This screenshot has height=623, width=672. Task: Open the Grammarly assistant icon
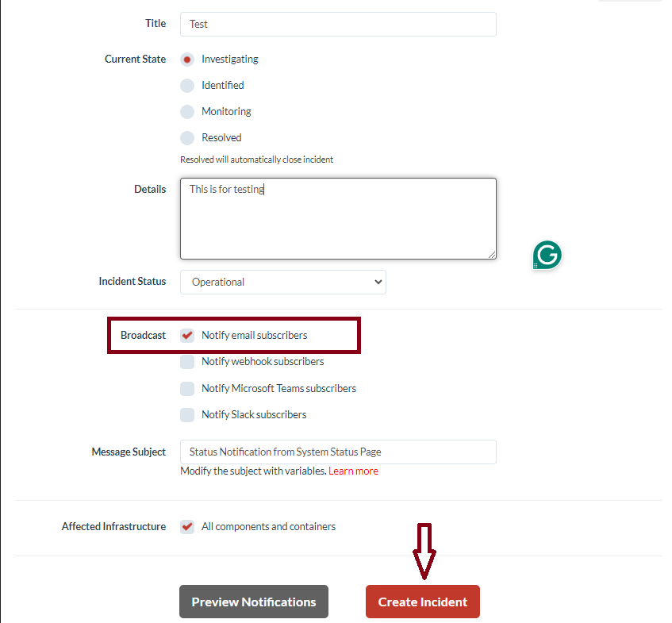[x=547, y=255]
